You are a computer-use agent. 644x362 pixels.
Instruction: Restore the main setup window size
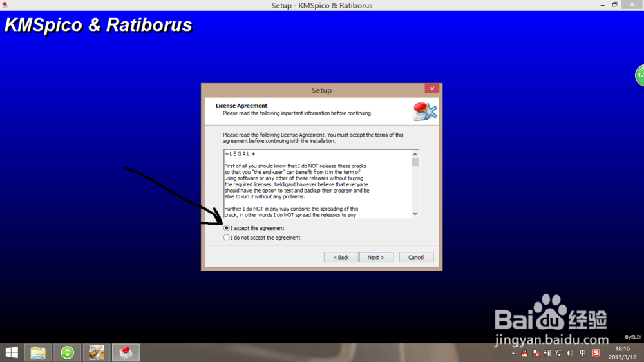click(x=615, y=5)
